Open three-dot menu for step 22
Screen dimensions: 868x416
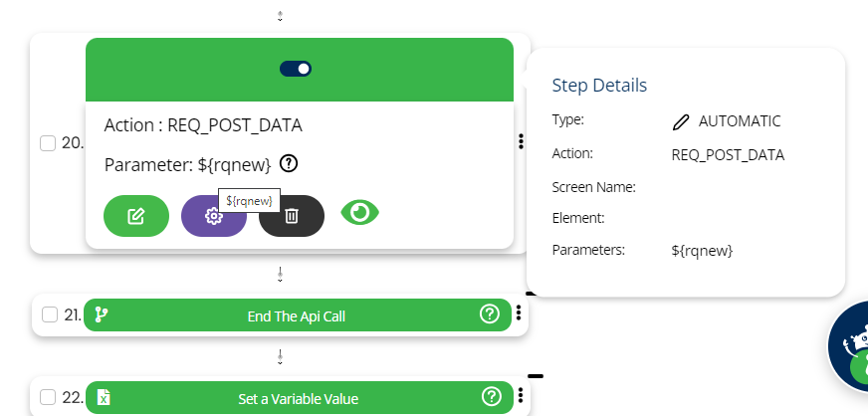pyautogui.click(x=519, y=397)
